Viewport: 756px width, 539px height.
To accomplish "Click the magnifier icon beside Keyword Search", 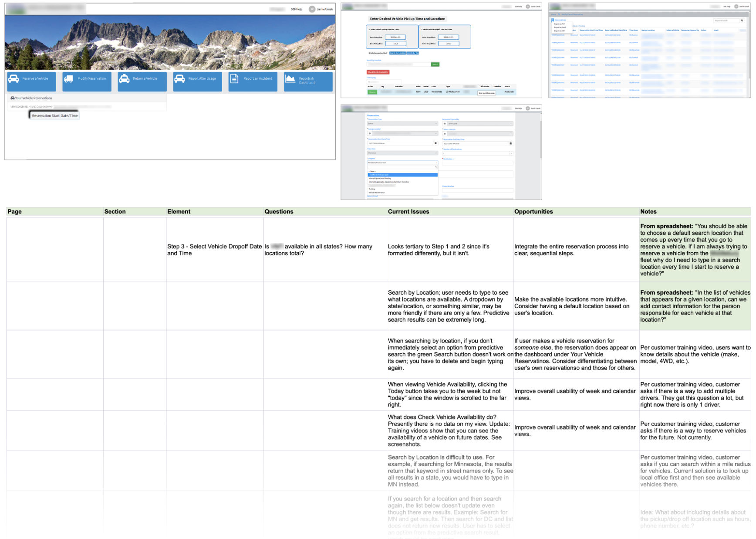I will pos(742,20).
